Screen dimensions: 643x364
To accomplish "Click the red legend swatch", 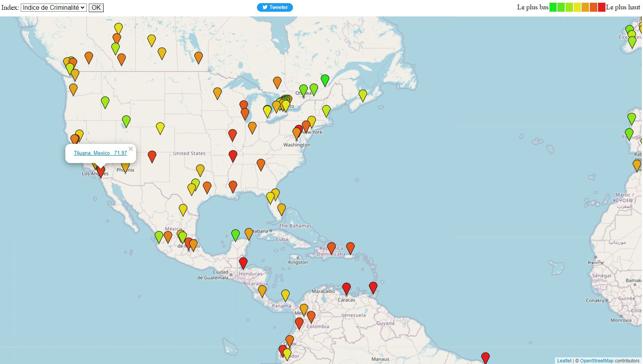I will (x=601, y=7).
